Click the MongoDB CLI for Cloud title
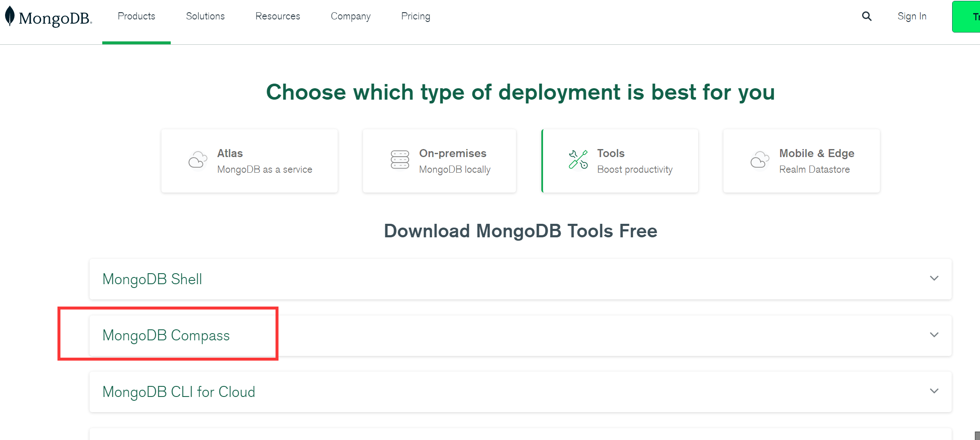This screenshot has width=980, height=440. pos(179,392)
